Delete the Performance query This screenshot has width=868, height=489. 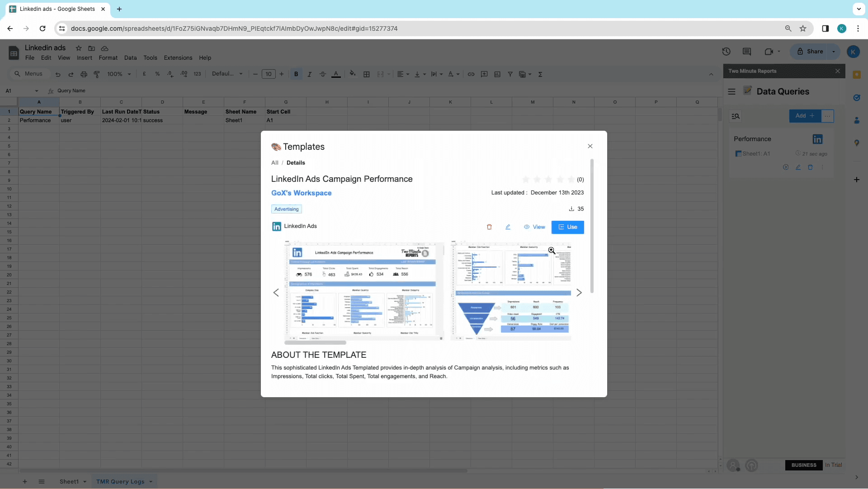coord(810,167)
